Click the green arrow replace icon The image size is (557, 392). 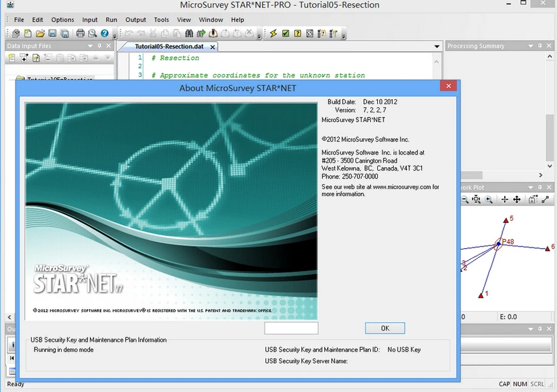pyautogui.click(x=201, y=33)
